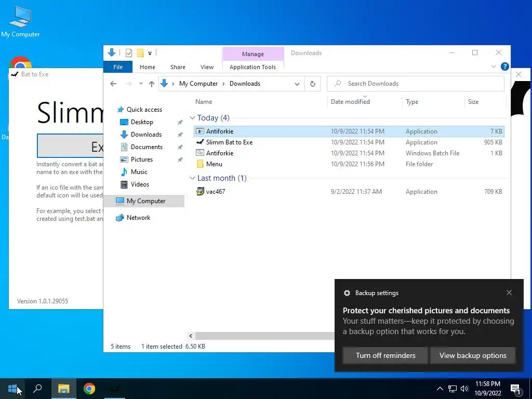The width and height of the screenshot is (532, 399).
Task: Open Videos in the navigation pane
Action: (140, 184)
